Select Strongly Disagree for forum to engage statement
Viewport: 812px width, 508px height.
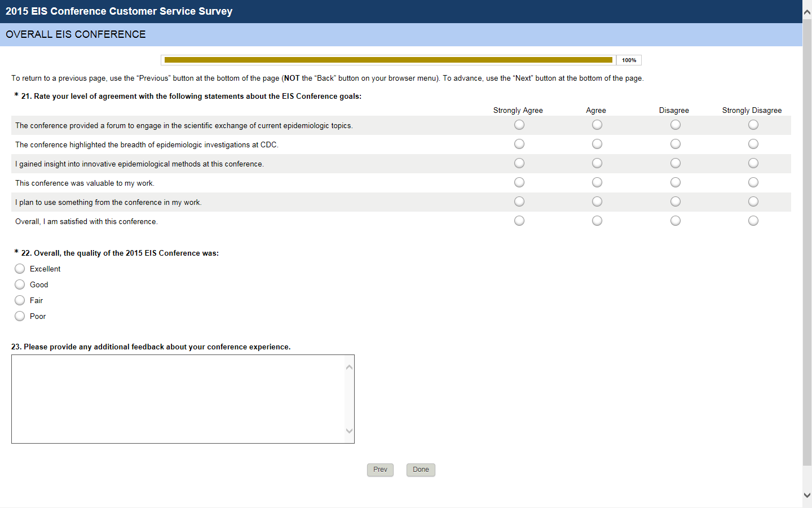(753, 125)
